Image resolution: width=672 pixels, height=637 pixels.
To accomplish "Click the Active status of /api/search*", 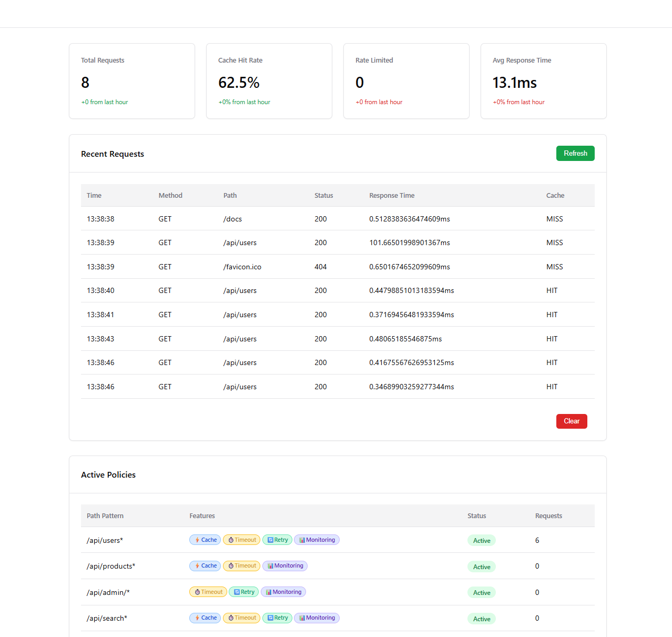I will click(482, 619).
